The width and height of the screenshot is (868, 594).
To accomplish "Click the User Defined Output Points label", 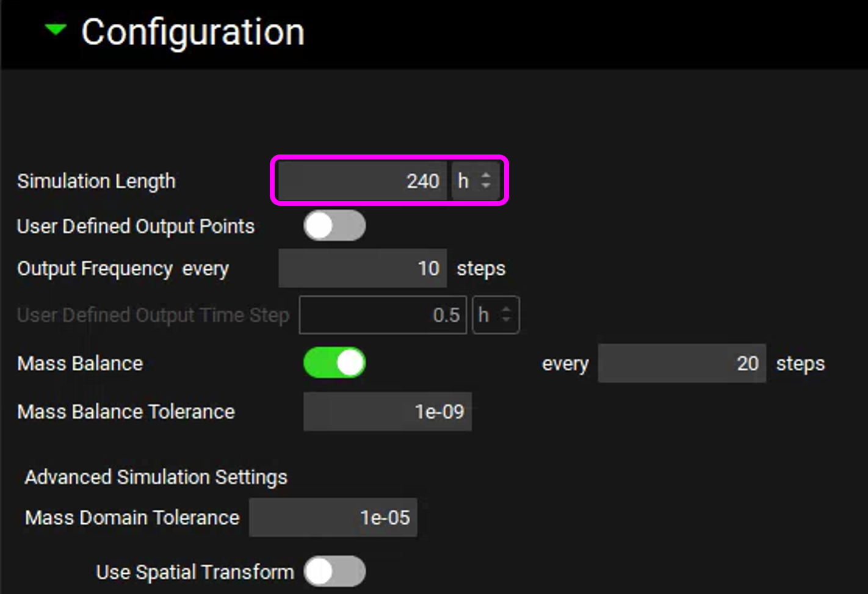I will (x=136, y=226).
